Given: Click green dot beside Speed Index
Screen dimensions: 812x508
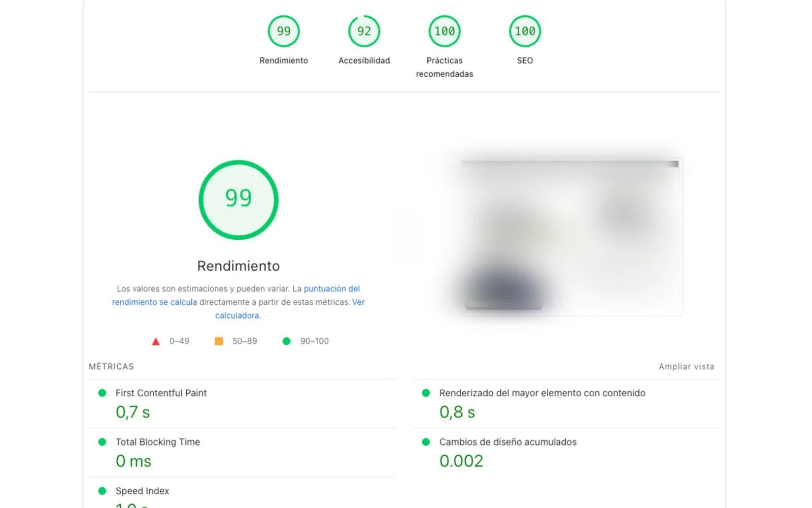Looking at the screenshot, I should [x=102, y=491].
